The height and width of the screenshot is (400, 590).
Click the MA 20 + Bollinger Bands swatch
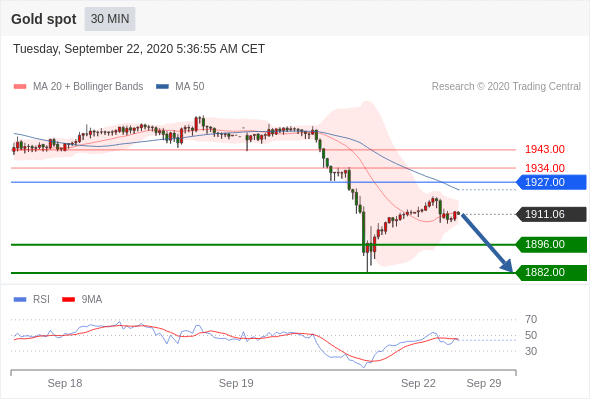(x=20, y=87)
